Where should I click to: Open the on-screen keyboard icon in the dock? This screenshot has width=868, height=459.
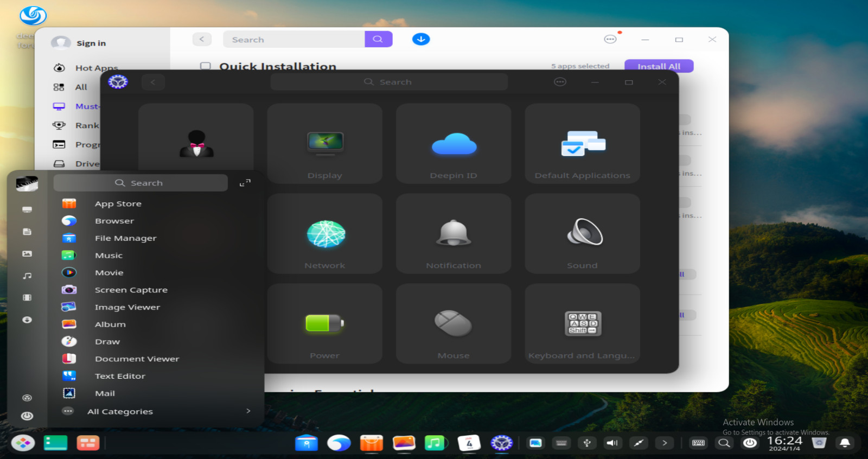pos(698,443)
